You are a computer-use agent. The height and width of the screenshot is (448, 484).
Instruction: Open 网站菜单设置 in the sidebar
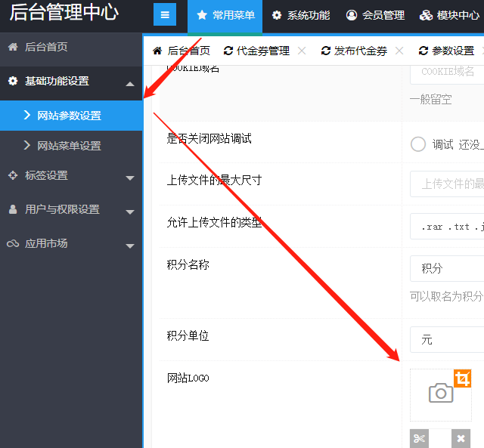69,146
